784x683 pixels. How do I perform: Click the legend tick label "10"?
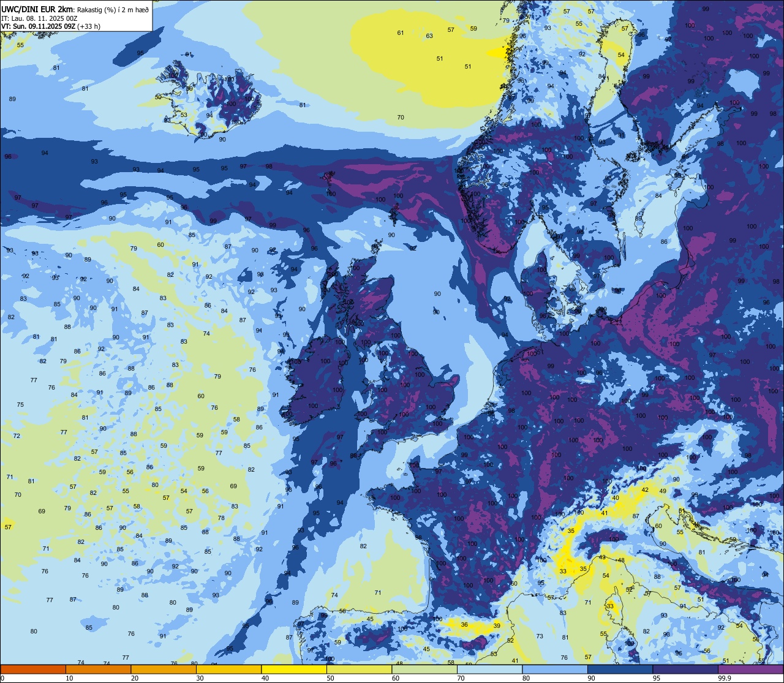69,678
